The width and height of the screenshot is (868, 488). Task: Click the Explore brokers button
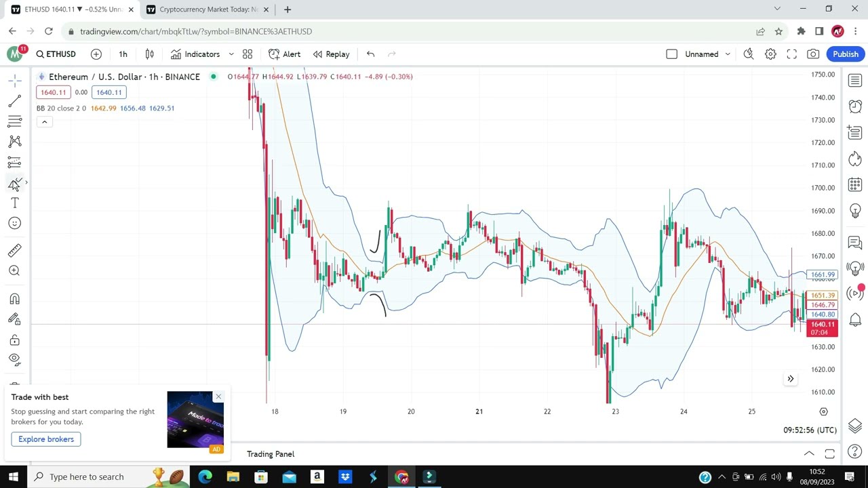pyautogui.click(x=46, y=439)
